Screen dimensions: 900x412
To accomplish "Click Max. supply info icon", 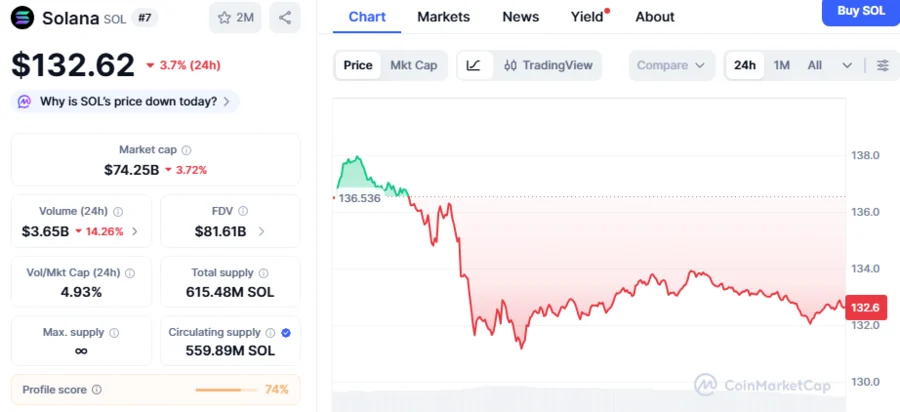I will click(x=114, y=332).
